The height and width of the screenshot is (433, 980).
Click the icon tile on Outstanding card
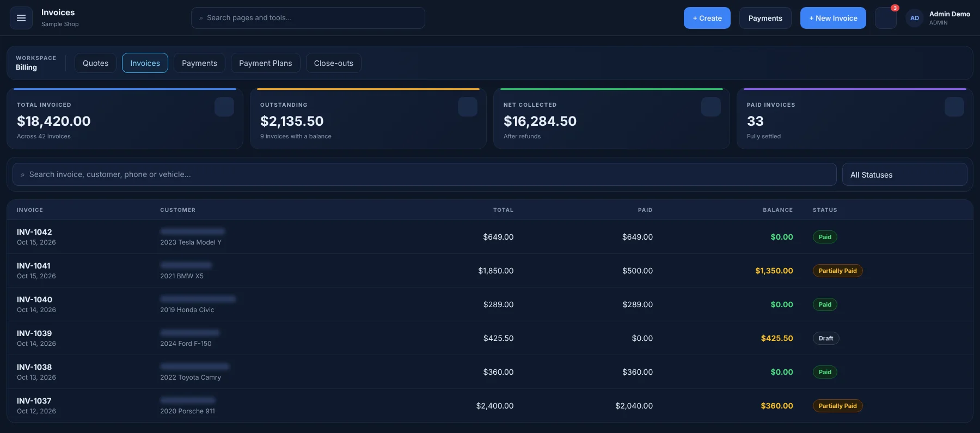coord(468,107)
